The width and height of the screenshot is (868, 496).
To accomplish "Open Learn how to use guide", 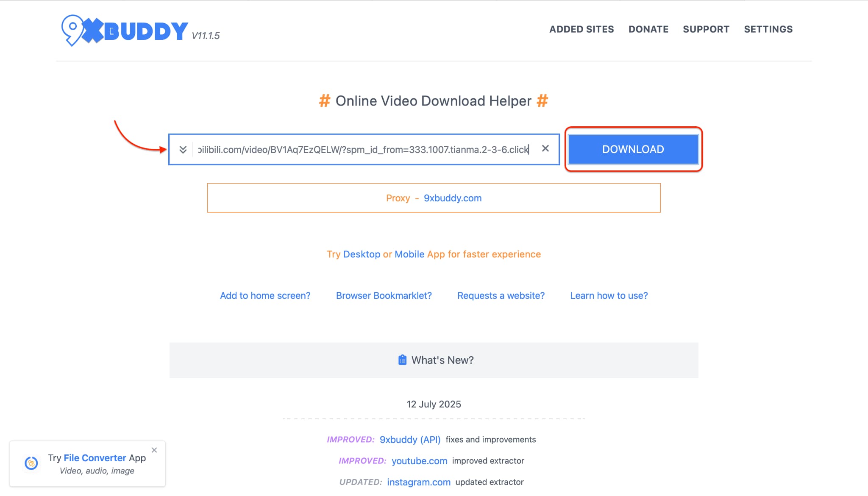I will pyautogui.click(x=609, y=295).
